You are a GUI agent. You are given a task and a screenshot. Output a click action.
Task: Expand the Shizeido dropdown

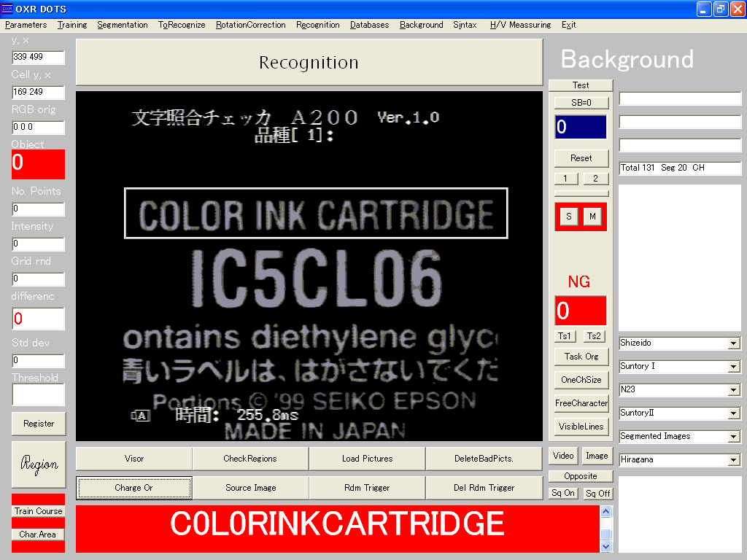734,343
